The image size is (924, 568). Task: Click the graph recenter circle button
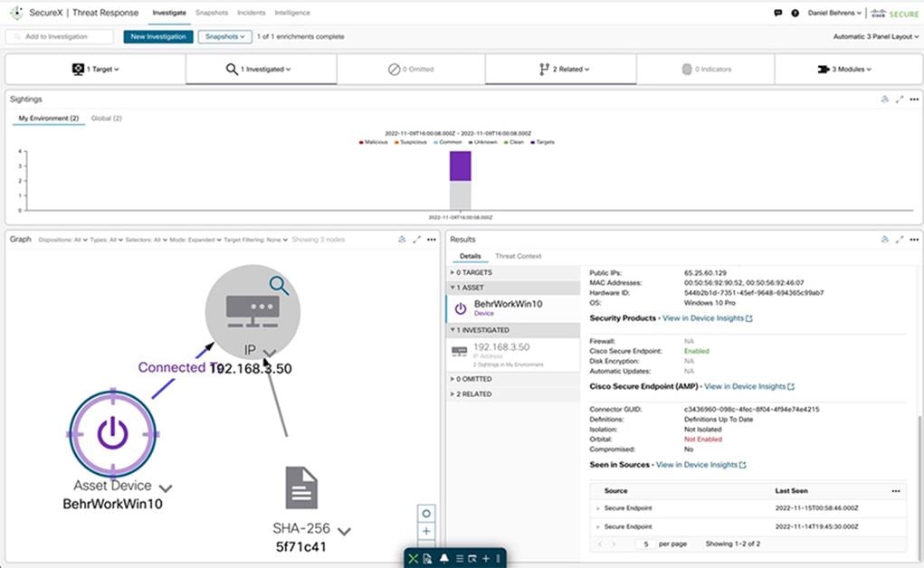pos(426,513)
